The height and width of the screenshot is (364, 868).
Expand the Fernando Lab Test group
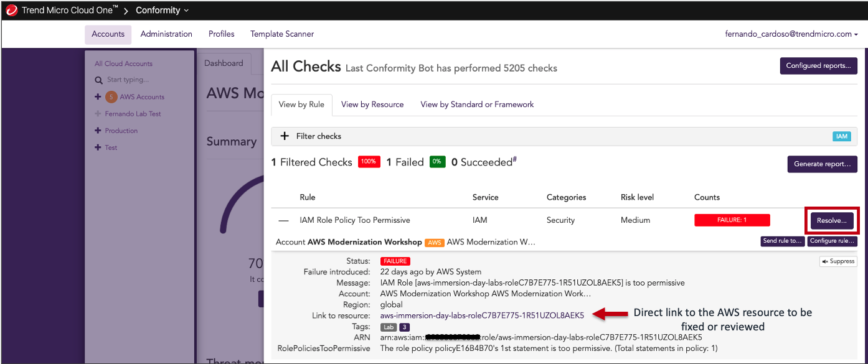coord(98,114)
